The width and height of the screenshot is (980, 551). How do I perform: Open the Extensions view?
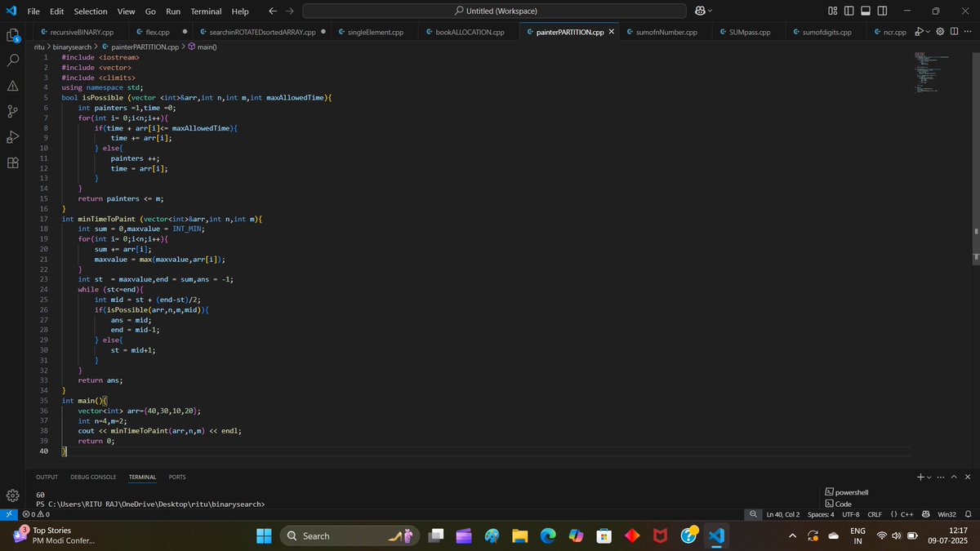(13, 162)
